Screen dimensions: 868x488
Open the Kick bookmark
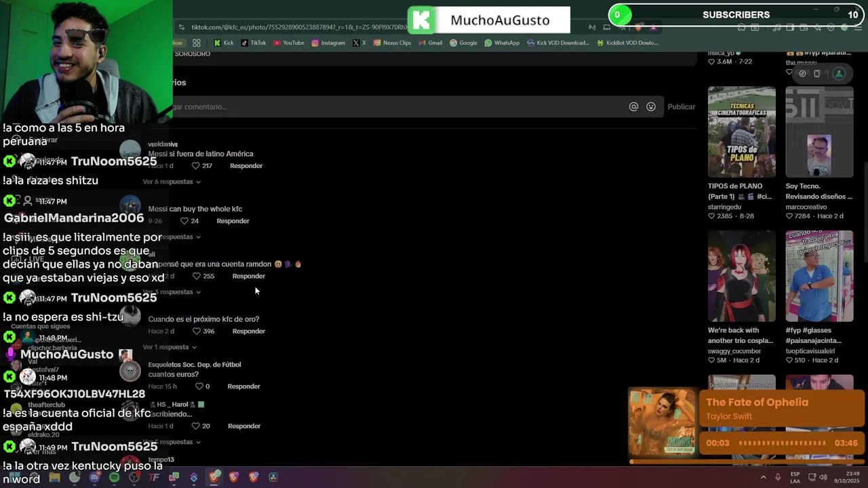pos(224,43)
